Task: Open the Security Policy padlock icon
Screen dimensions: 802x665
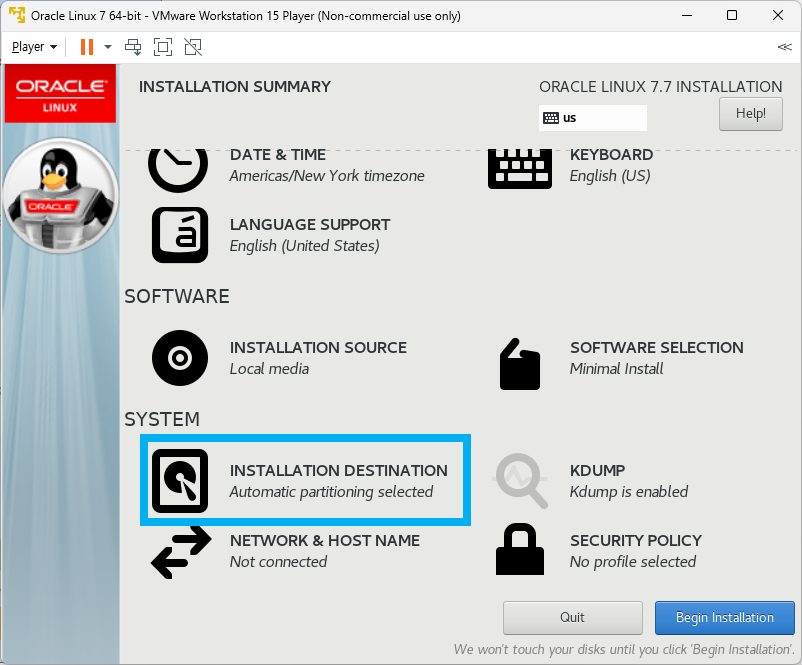Action: 520,549
